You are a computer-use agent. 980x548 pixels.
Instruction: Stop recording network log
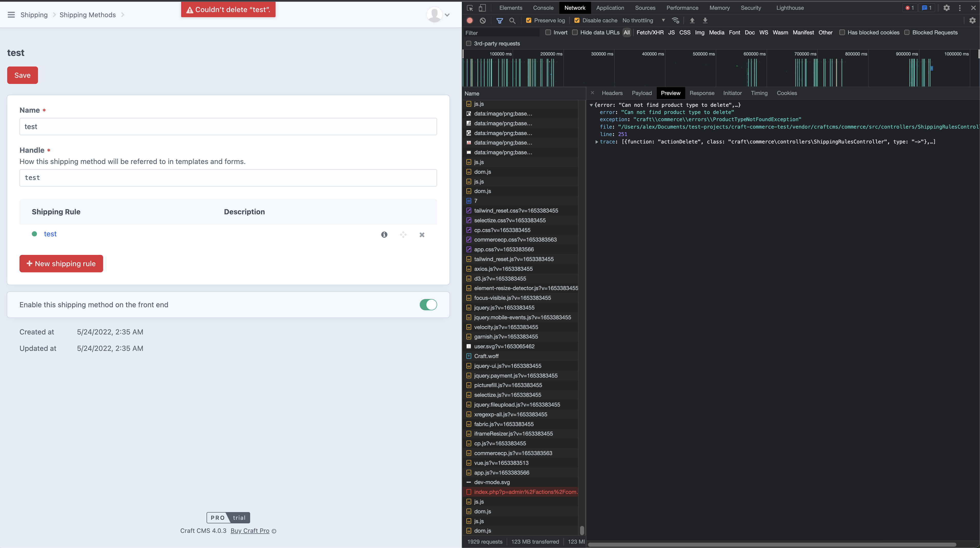(469, 21)
